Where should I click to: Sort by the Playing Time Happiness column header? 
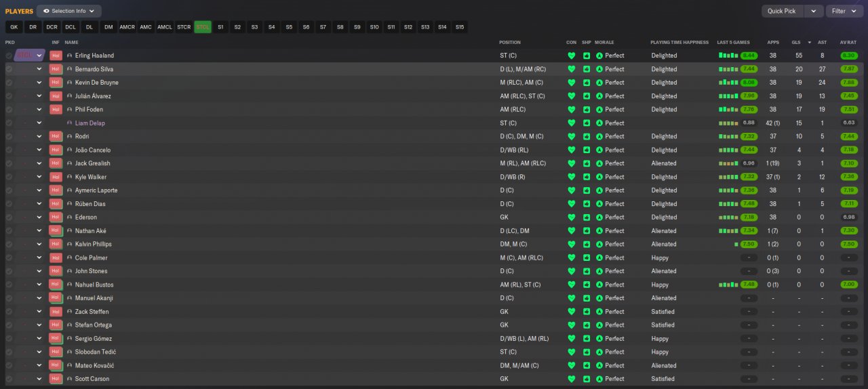pyautogui.click(x=679, y=43)
